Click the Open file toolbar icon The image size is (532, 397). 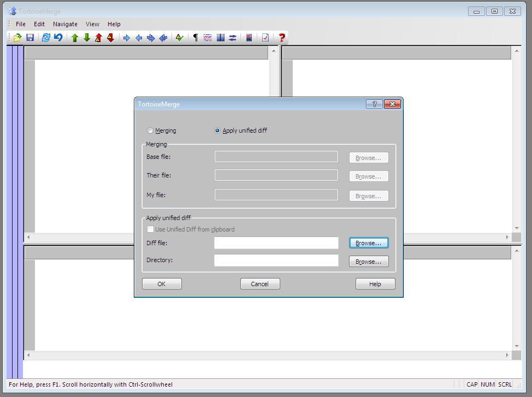[17, 38]
